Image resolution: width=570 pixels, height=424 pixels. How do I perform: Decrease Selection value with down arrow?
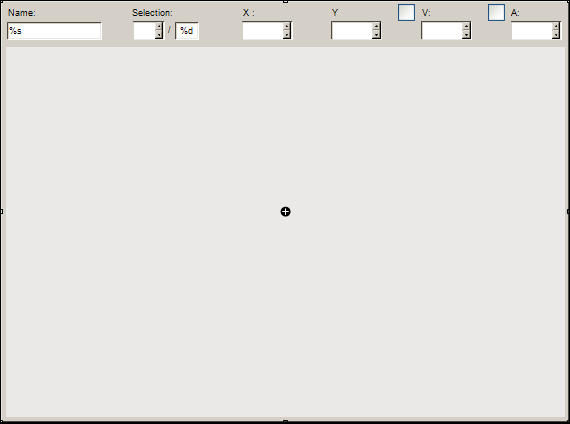coord(159,35)
